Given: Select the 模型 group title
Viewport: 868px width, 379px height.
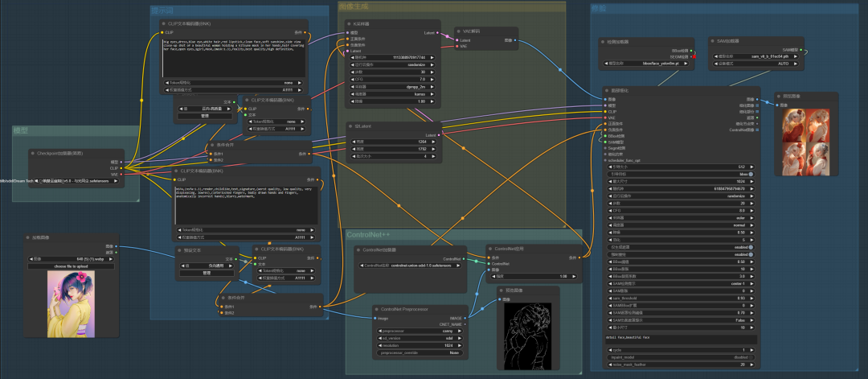Looking at the screenshot, I should coord(20,131).
